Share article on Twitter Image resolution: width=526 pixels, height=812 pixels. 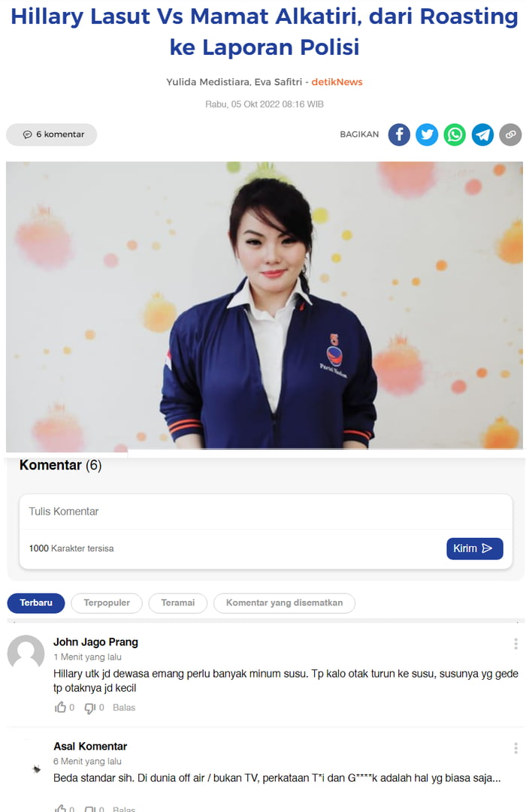coord(427,134)
